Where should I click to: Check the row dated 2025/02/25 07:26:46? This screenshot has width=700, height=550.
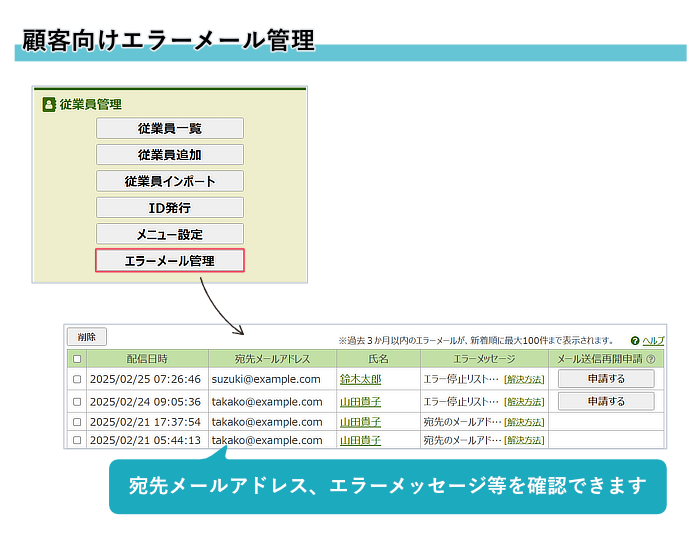point(77,380)
